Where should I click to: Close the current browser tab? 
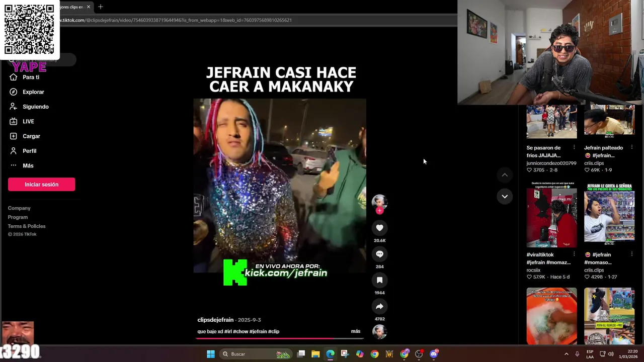point(88,7)
